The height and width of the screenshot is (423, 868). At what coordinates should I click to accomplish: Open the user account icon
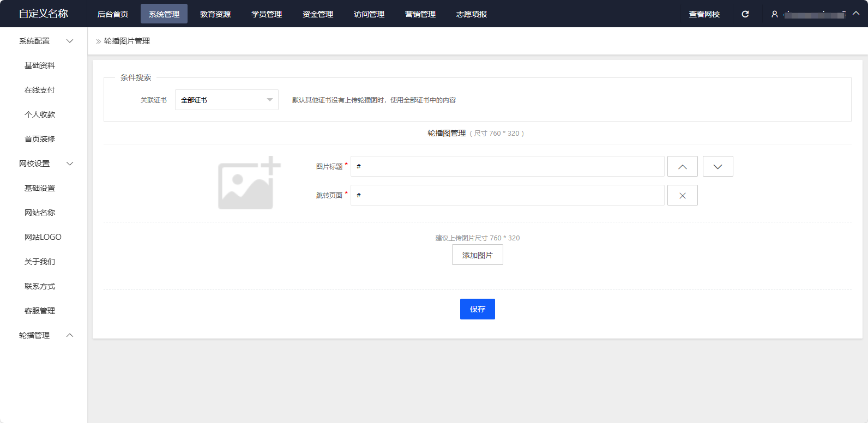coord(774,14)
